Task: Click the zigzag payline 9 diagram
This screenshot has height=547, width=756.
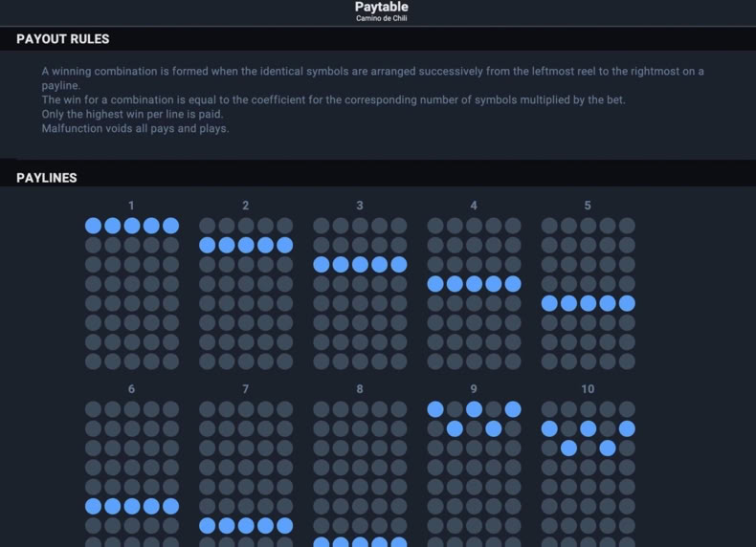Action: coord(474,473)
